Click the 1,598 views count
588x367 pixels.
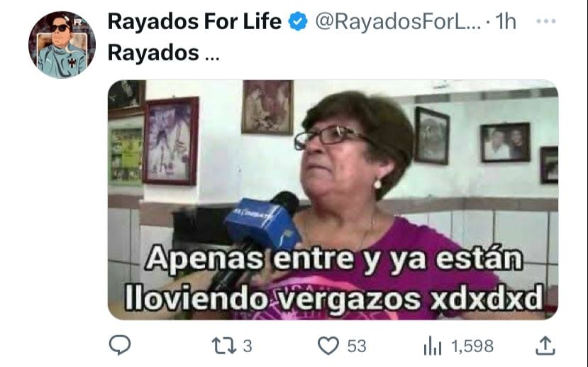pos(472,346)
